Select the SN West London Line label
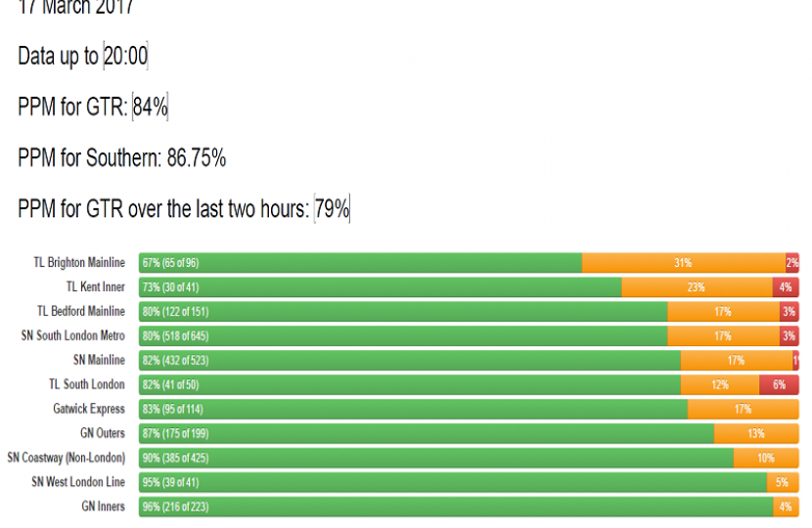Screen dimensions: 812x528 point(78,482)
